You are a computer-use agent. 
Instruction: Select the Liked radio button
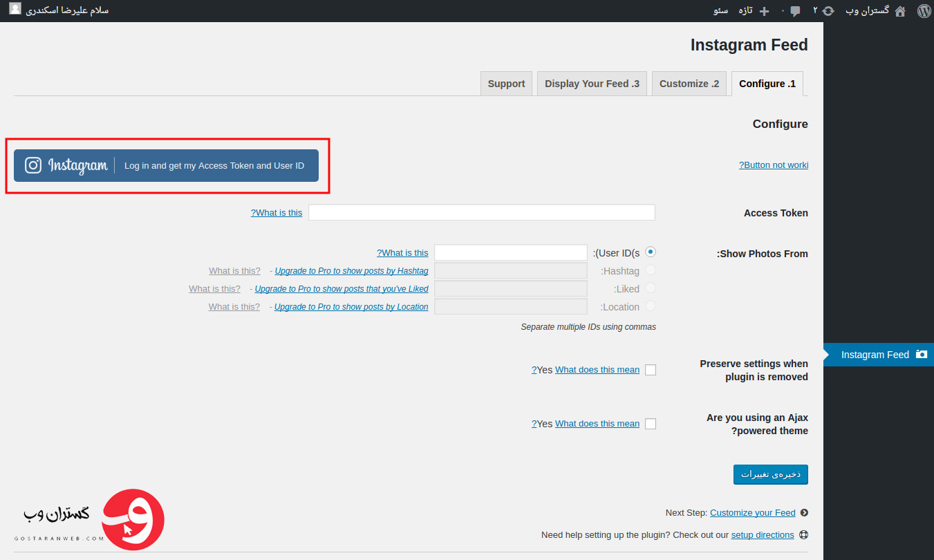tap(650, 288)
